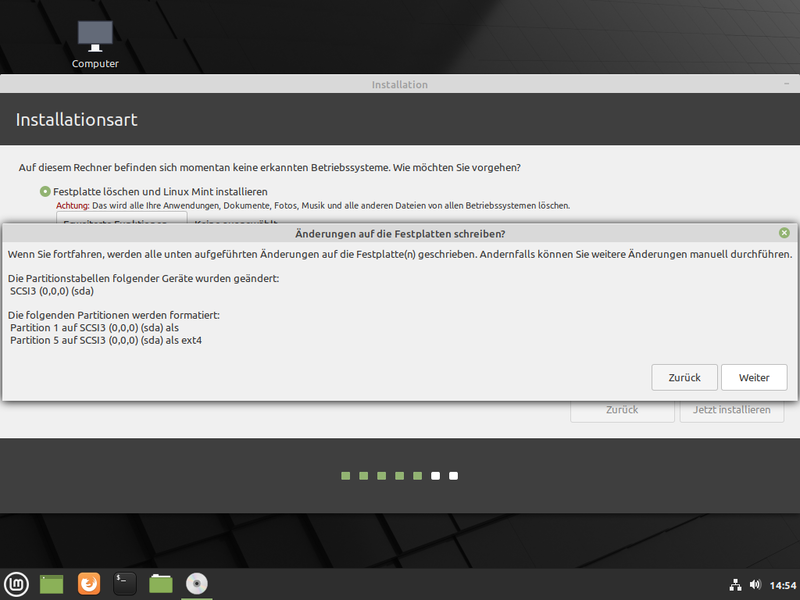Click the window list icon next to the menu
Image resolution: width=800 pixels, height=600 pixels.
[50, 583]
